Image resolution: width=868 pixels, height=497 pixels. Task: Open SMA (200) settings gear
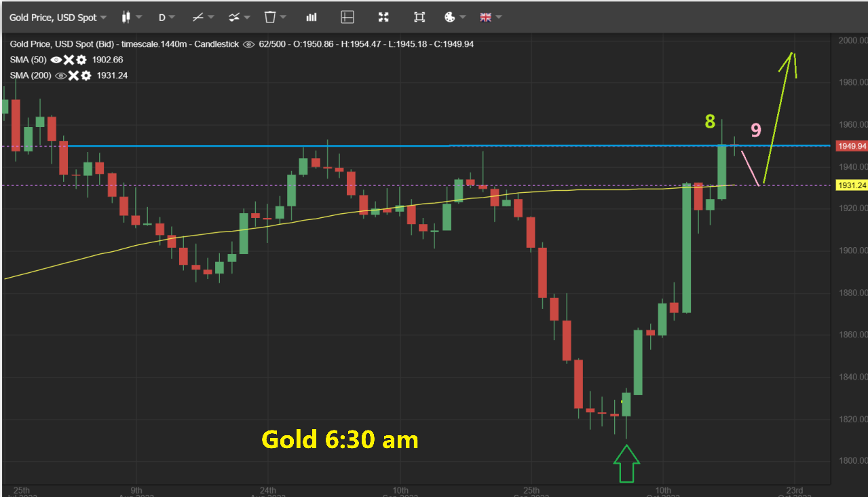pos(86,75)
